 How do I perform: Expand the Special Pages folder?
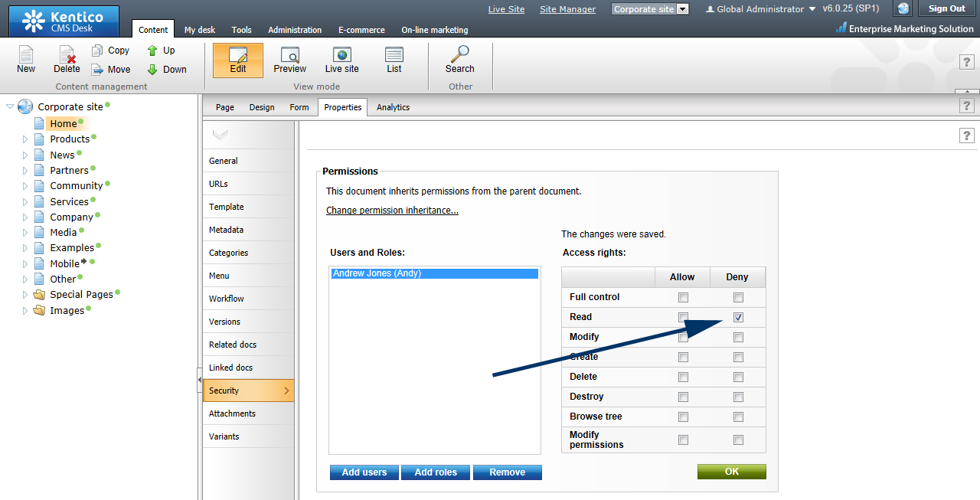(x=25, y=295)
